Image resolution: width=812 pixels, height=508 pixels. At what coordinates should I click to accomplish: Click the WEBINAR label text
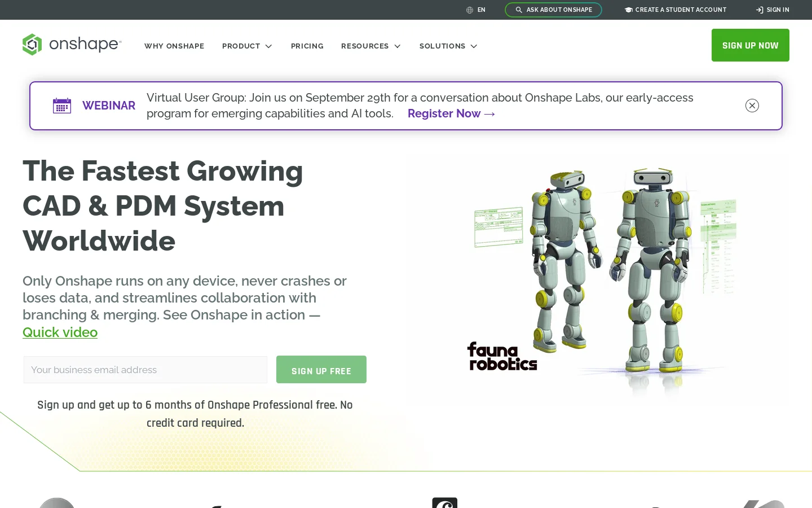click(x=109, y=106)
